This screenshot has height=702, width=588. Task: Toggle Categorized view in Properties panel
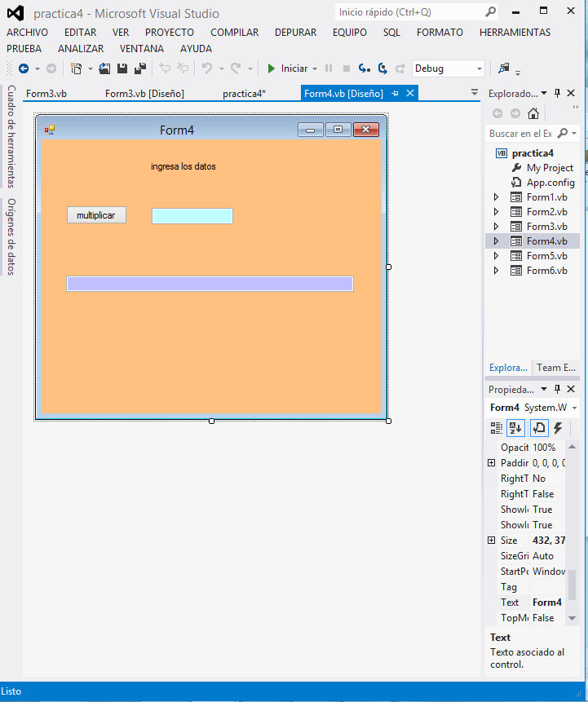coord(496,428)
